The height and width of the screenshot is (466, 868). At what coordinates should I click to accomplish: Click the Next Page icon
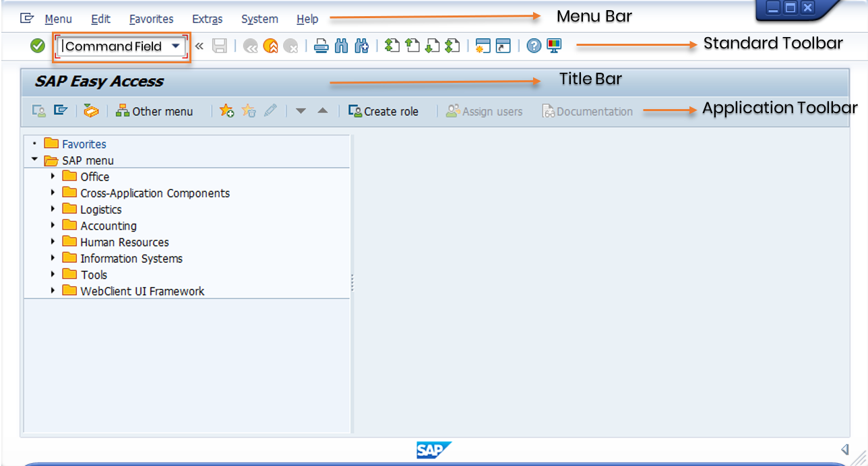point(433,46)
